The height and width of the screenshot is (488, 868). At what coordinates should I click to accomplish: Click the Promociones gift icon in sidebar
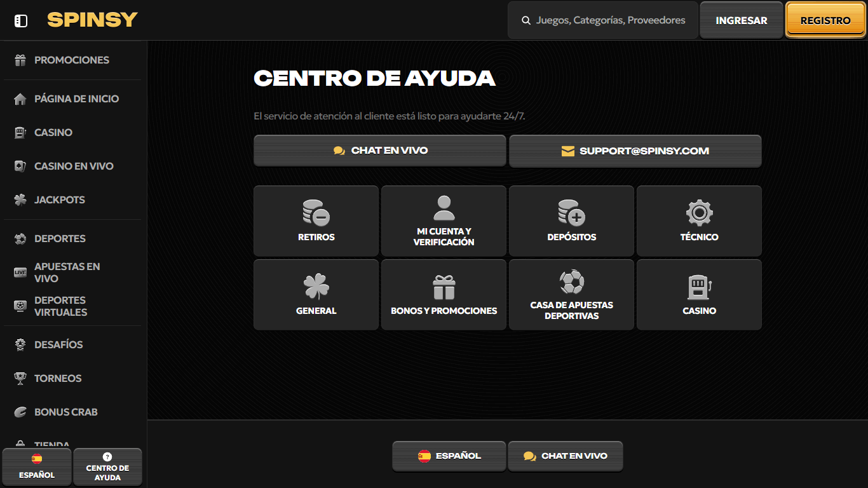(20, 60)
